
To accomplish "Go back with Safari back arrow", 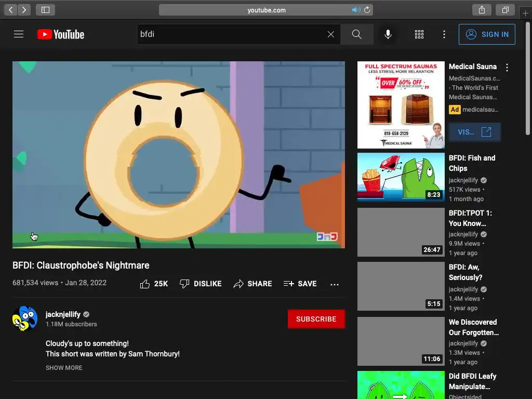I will 11,10.
